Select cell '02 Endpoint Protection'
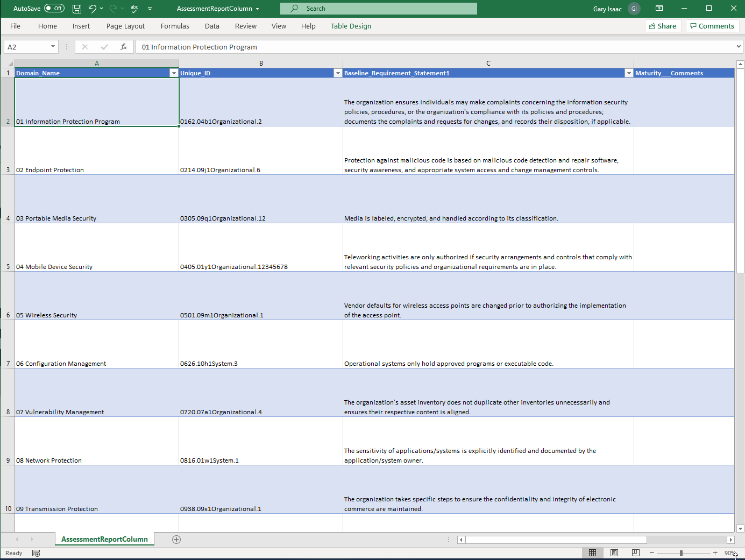745x560 pixels. (x=97, y=151)
